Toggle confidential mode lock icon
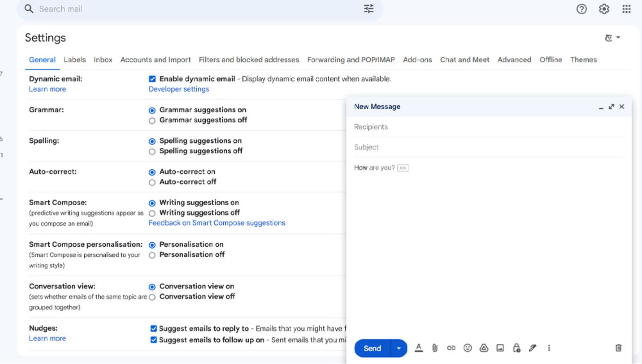This screenshot has height=364, width=642. pyautogui.click(x=517, y=348)
